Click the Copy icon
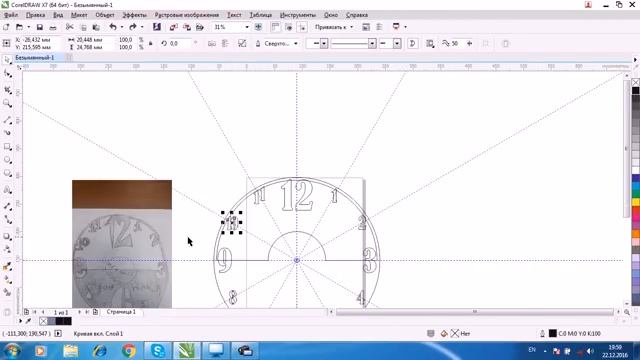Viewport: 640px width, 360px height. pos(83,27)
